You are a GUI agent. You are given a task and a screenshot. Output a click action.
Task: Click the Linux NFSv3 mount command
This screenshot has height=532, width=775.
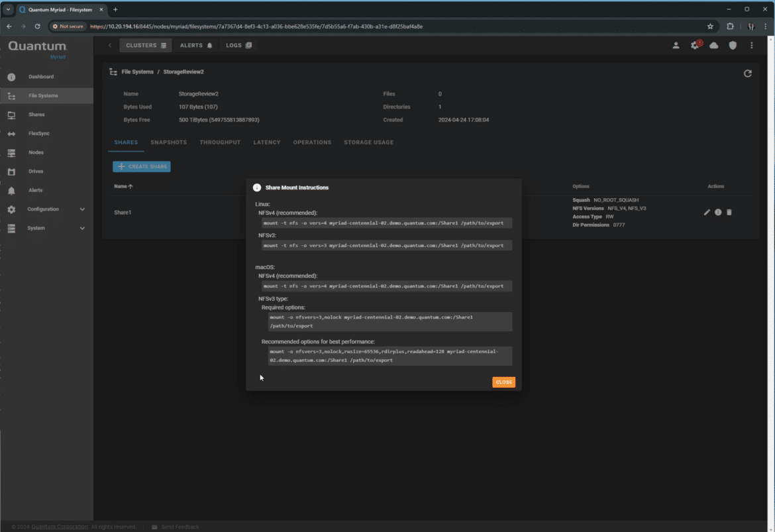(x=387, y=246)
